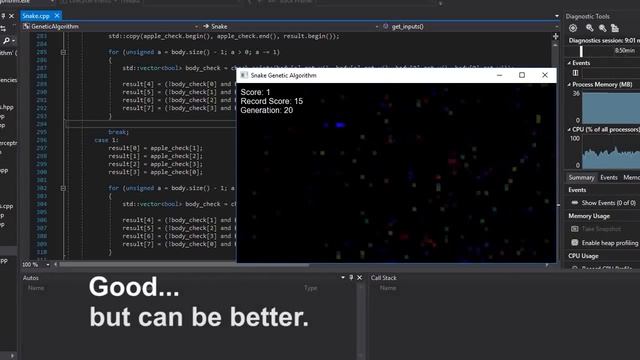The width and height of the screenshot is (640, 360).
Task: Click the Take Snapshot button
Action: pyautogui.click(x=601, y=229)
